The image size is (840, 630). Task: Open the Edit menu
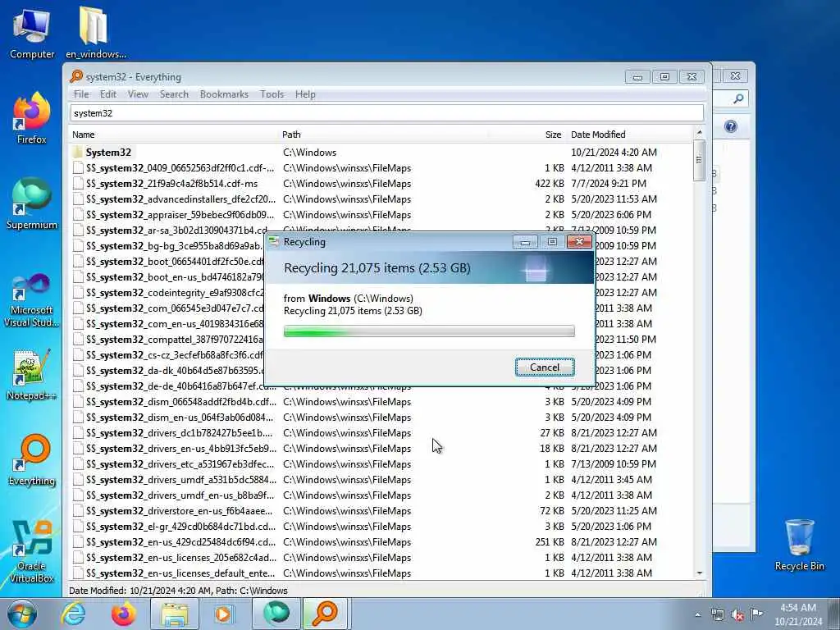(x=108, y=94)
